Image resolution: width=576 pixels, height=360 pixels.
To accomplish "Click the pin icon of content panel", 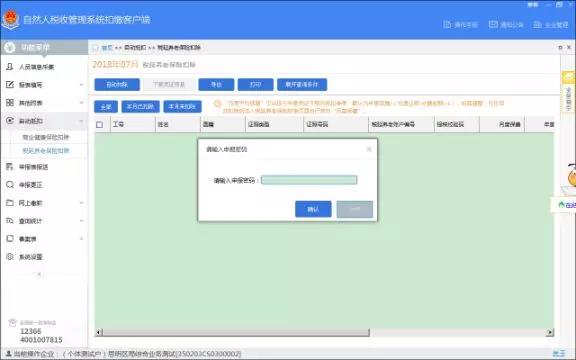I will (x=560, y=47).
